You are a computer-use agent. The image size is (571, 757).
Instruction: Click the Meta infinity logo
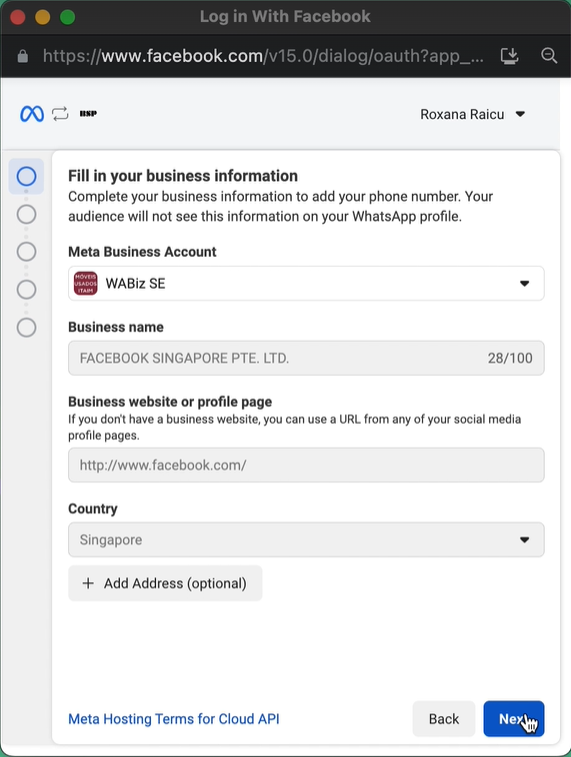coord(32,114)
